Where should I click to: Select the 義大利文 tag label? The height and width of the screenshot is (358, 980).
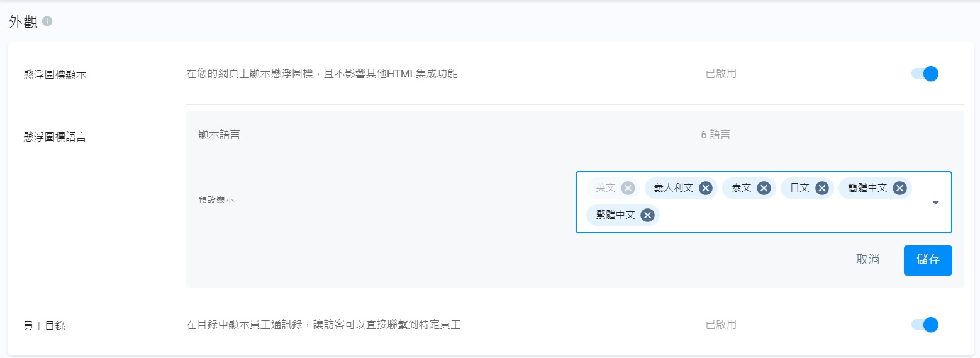click(673, 188)
